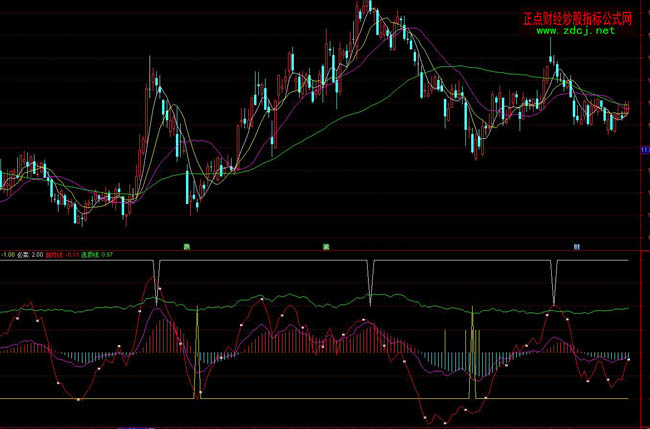
Task: Click the green marker icon on the left
Action: pyautogui.click(x=185, y=245)
